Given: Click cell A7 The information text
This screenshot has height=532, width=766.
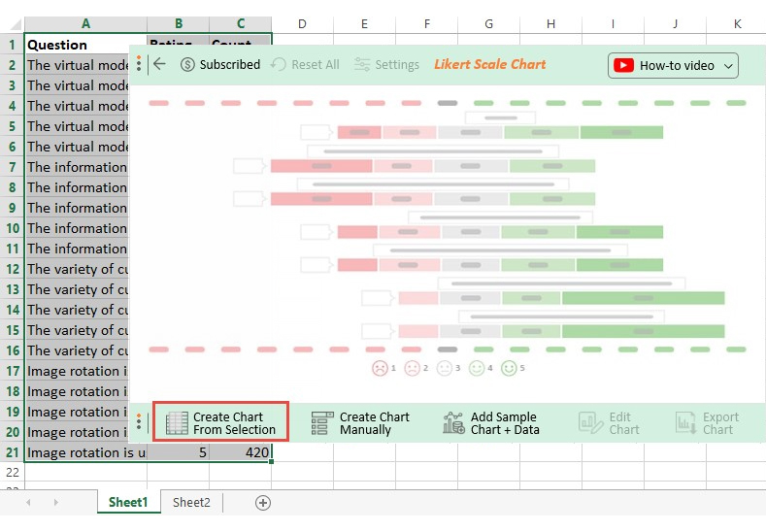Looking at the screenshot, I should tap(77, 167).
